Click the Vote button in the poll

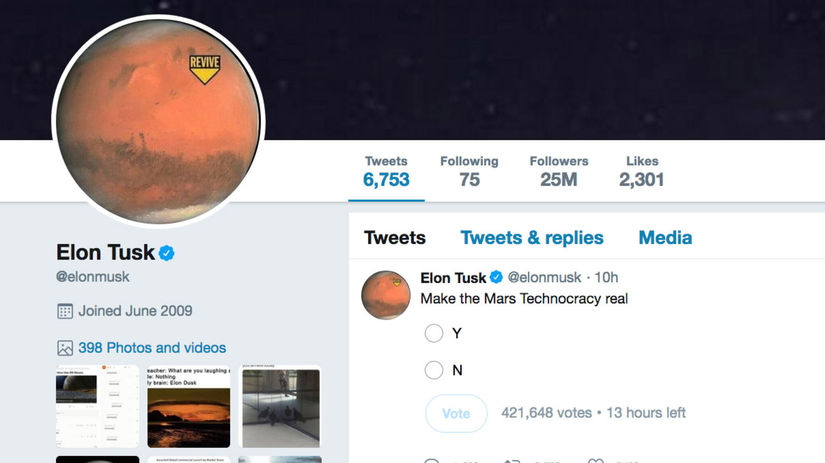(x=456, y=414)
